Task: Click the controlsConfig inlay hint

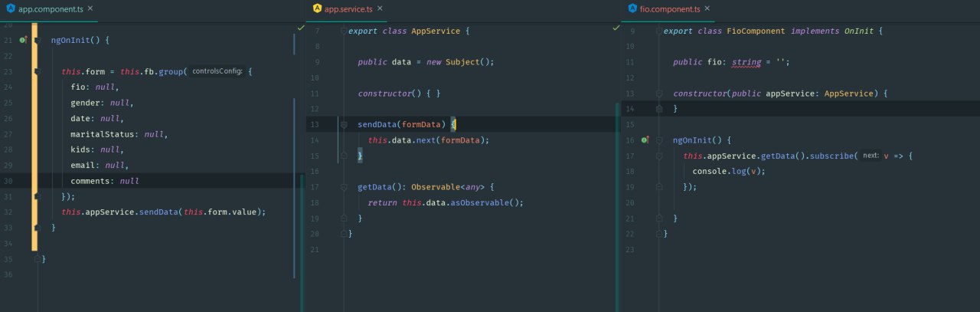Action: (x=217, y=71)
